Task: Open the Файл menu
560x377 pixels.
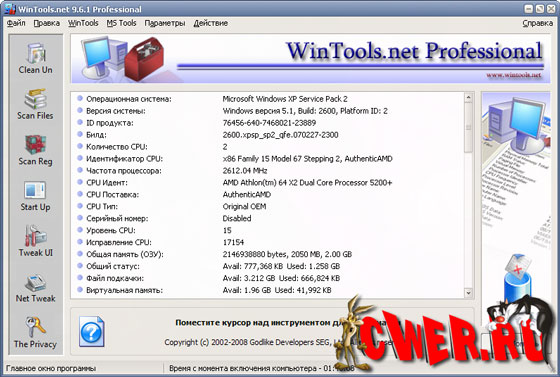Action: tap(16, 23)
